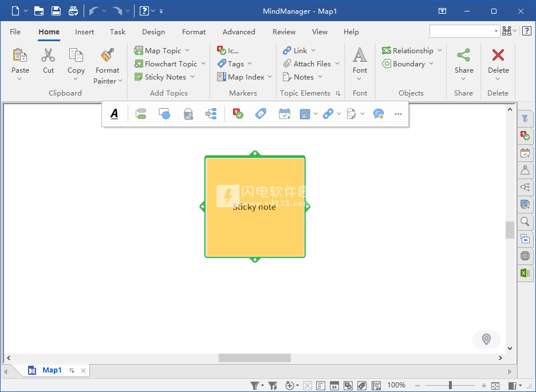The image size is (536, 392).
Task: Click the Flowchart Topic button
Action: coord(166,64)
